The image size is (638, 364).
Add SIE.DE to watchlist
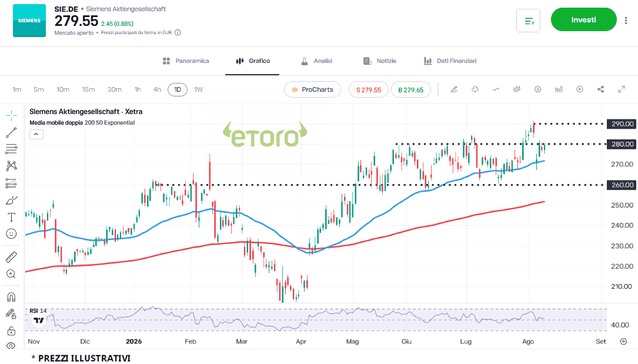[x=528, y=21]
